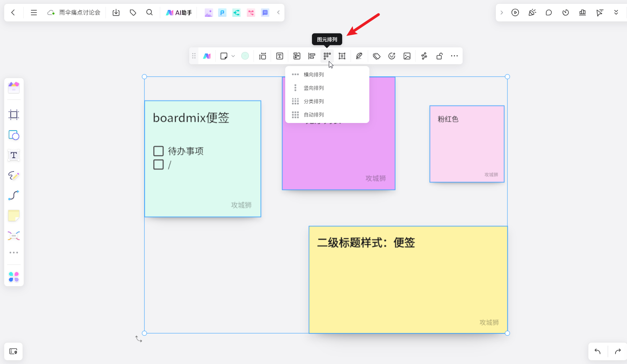Start presentation with the play icon
Image resolution: width=627 pixels, height=364 pixels.
click(x=515, y=12)
